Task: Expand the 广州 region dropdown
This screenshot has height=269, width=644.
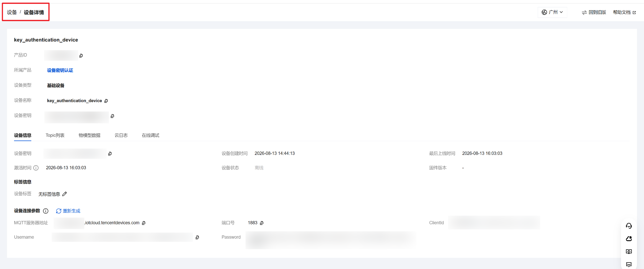Action: click(552, 12)
